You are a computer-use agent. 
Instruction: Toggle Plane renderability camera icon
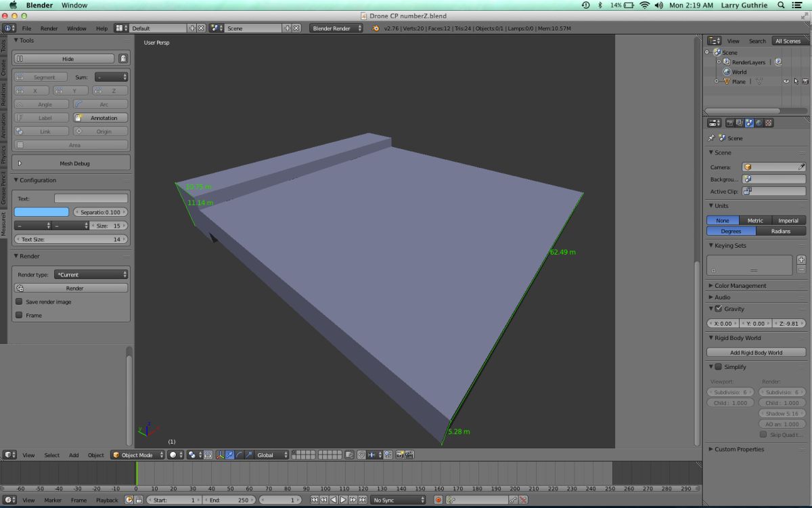coord(805,81)
